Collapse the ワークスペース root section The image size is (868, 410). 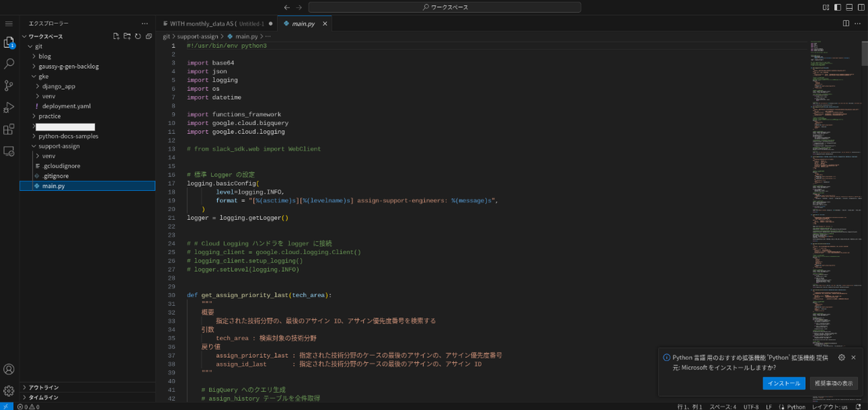coord(87,36)
